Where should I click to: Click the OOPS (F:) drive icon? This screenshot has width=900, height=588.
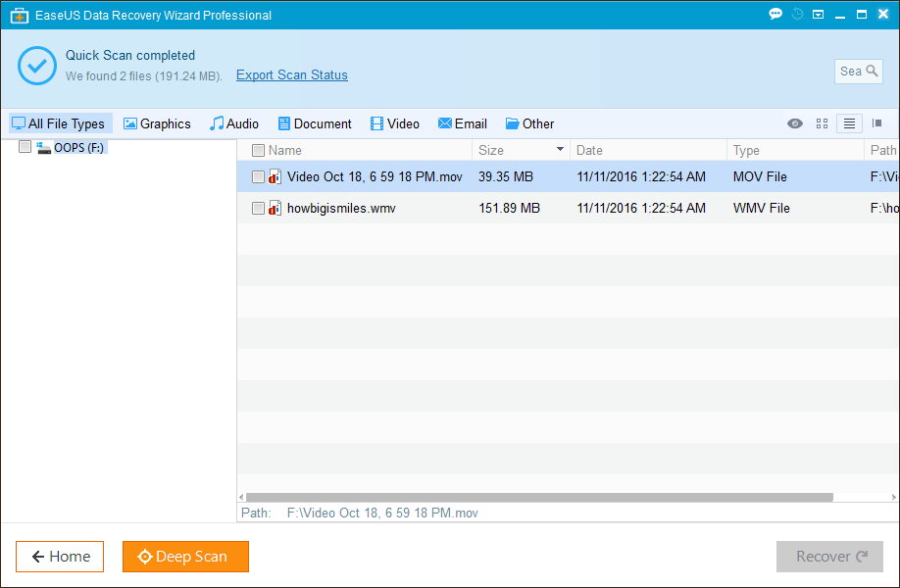(43, 148)
